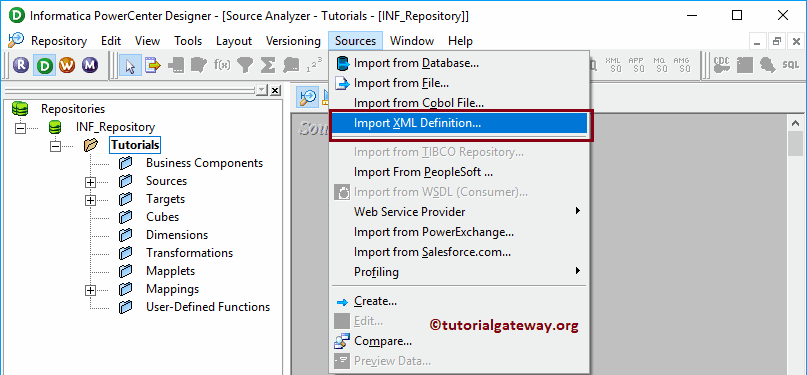
Task: Click the blue arrow icon beside Create
Action: click(342, 302)
